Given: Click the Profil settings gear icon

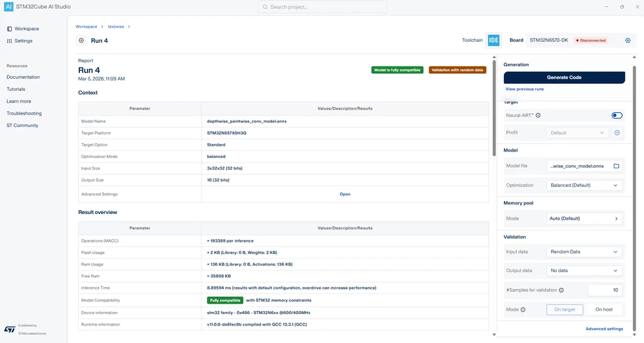Looking at the screenshot, I should coord(617,133).
